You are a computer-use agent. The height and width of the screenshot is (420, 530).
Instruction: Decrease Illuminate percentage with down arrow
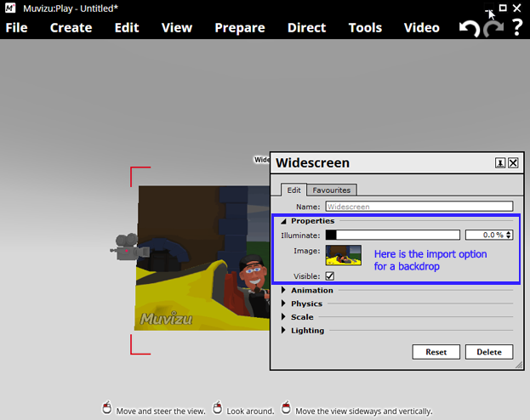click(509, 237)
